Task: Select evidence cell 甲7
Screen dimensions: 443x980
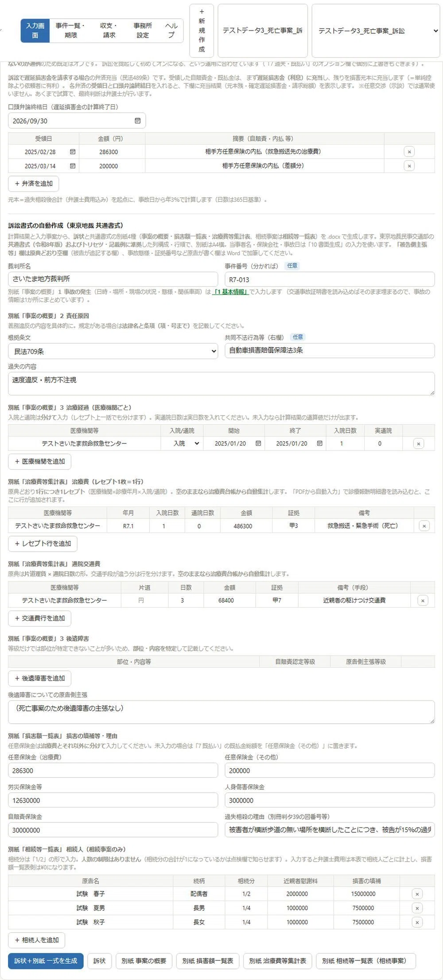Action: 277,600
